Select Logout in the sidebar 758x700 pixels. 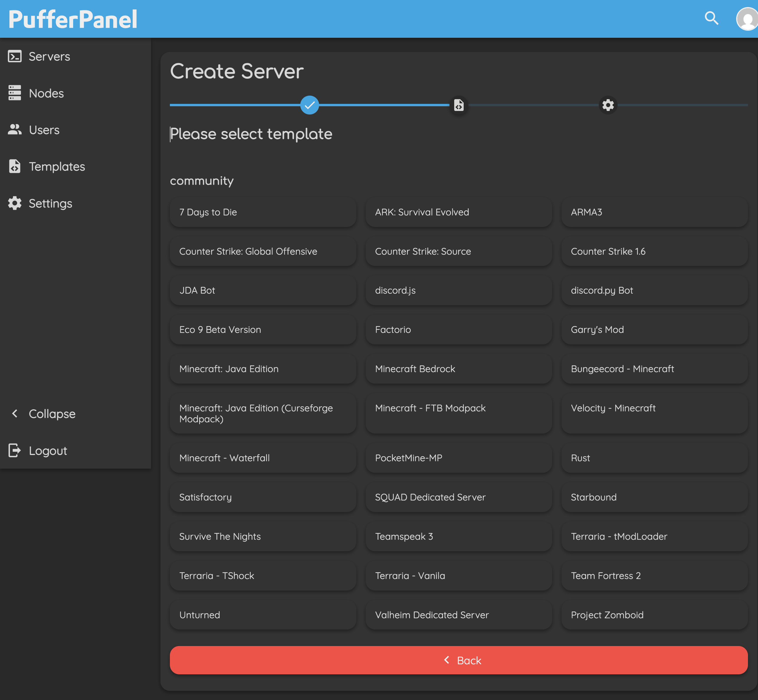75,450
